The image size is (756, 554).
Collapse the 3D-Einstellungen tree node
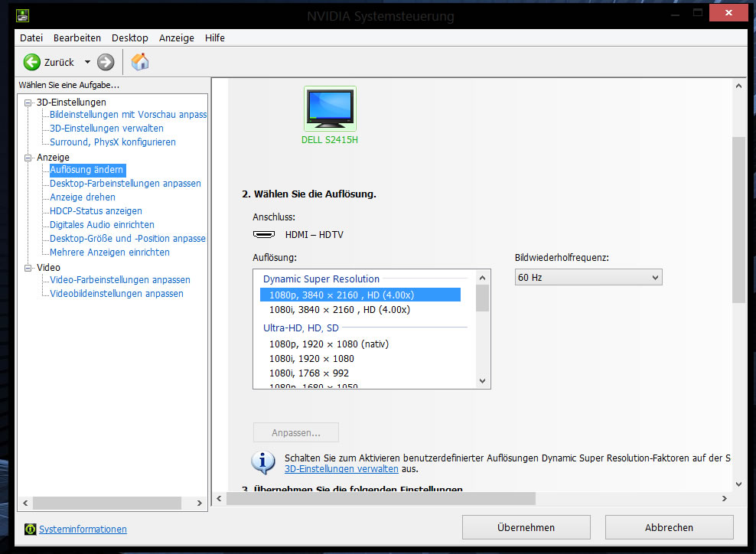coord(28,103)
